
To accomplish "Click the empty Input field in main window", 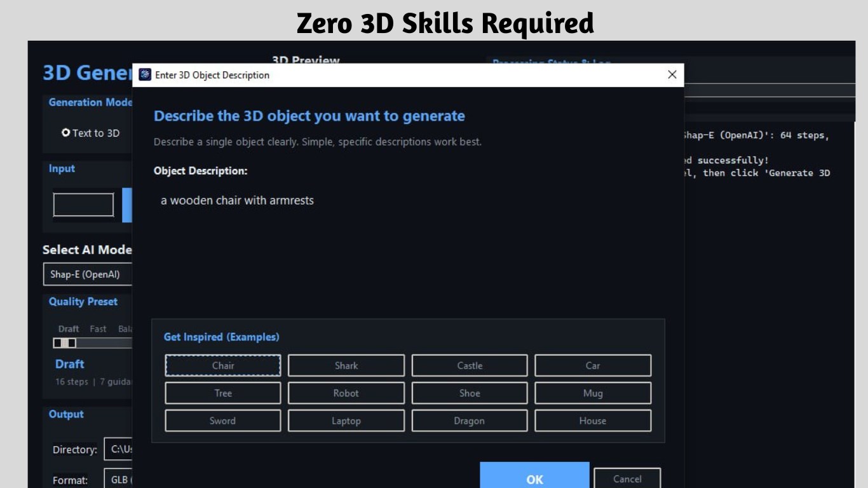I will pos(83,205).
